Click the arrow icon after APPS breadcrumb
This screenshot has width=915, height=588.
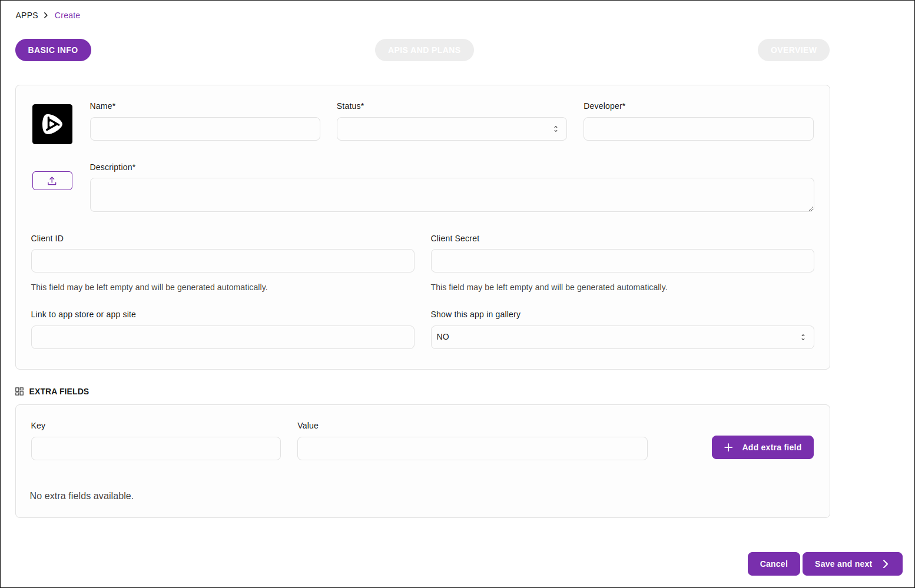click(x=45, y=15)
